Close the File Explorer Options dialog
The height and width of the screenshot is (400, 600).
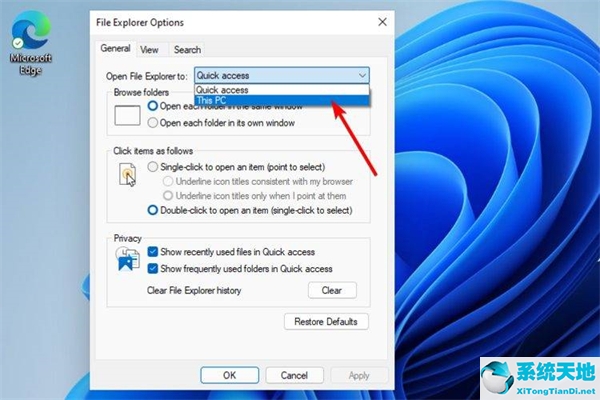382,22
